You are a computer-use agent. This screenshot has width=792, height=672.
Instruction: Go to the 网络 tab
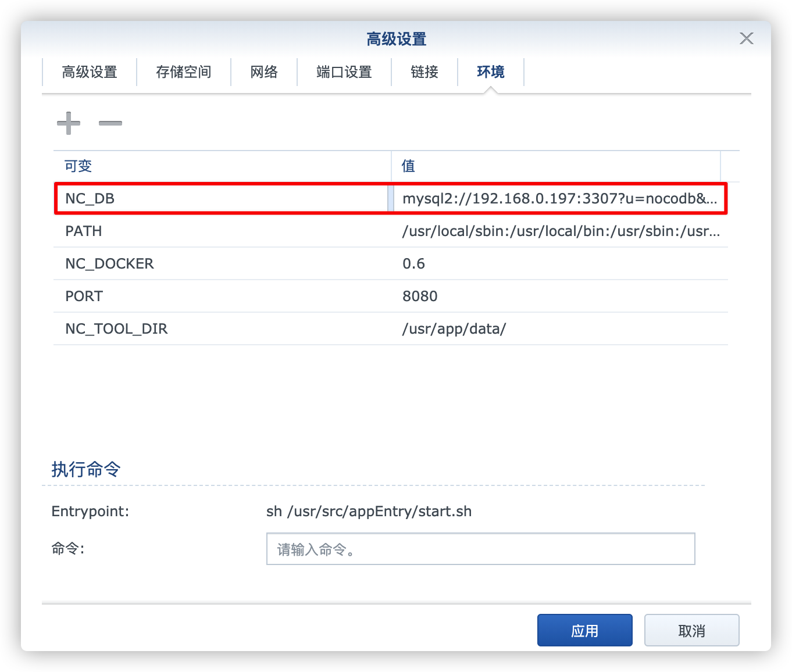(x=264, y=72)
